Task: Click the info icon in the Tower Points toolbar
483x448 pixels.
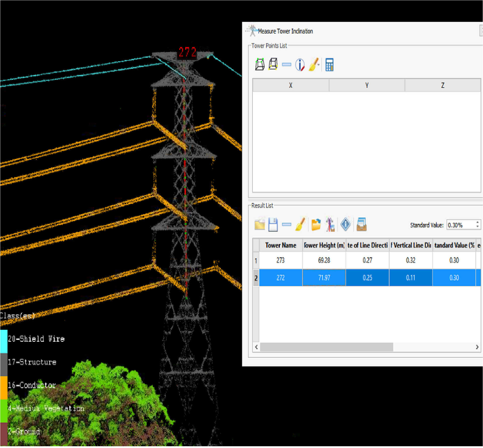Action: point(300,65)
